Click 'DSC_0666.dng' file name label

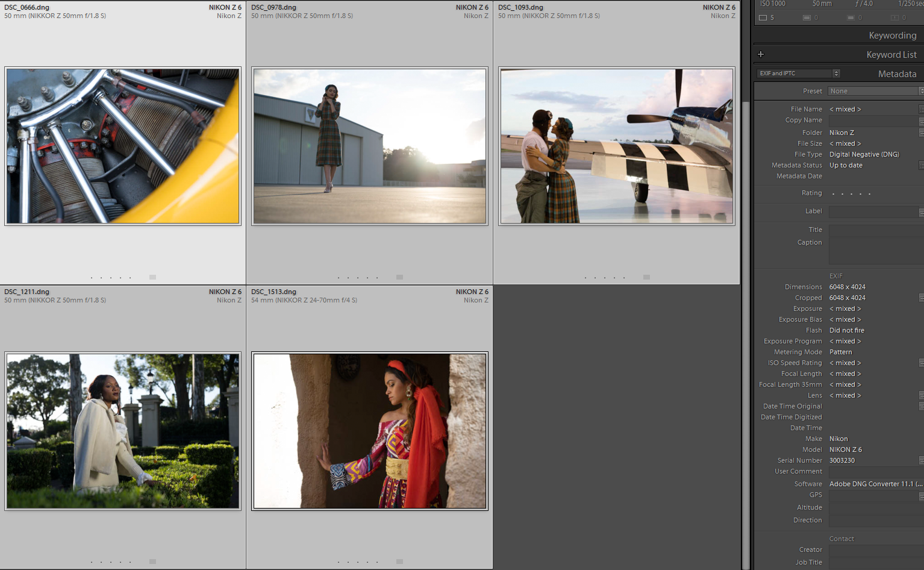click(27, 7)
